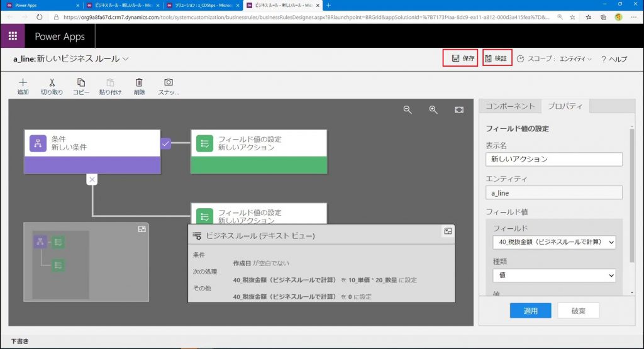Open the フィールド dropdown
This screenshot has height=349, width=644.
pos(554,242)
